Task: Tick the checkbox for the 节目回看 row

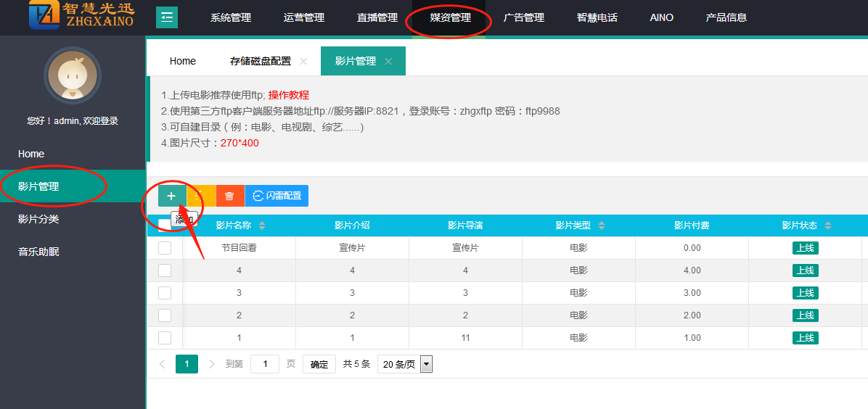Action: (165, 248)
